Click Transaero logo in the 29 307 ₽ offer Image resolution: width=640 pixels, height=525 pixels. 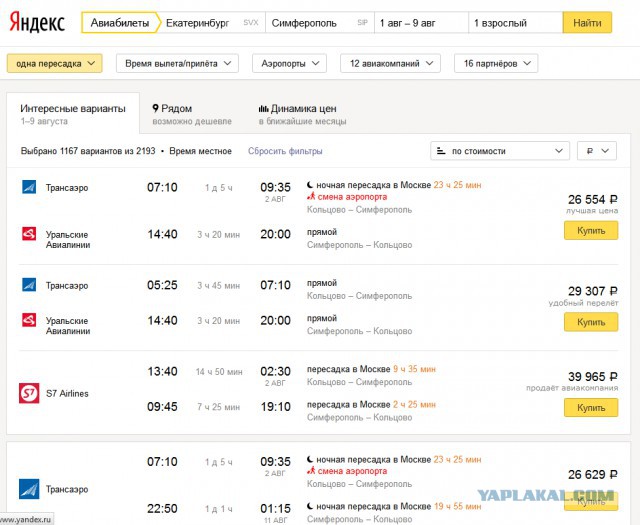click(29, 285)
